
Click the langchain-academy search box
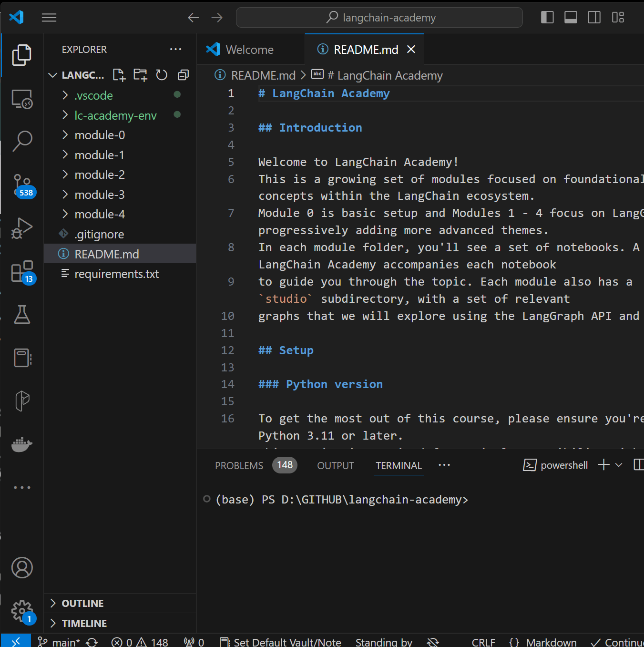[x=379, y=18]
